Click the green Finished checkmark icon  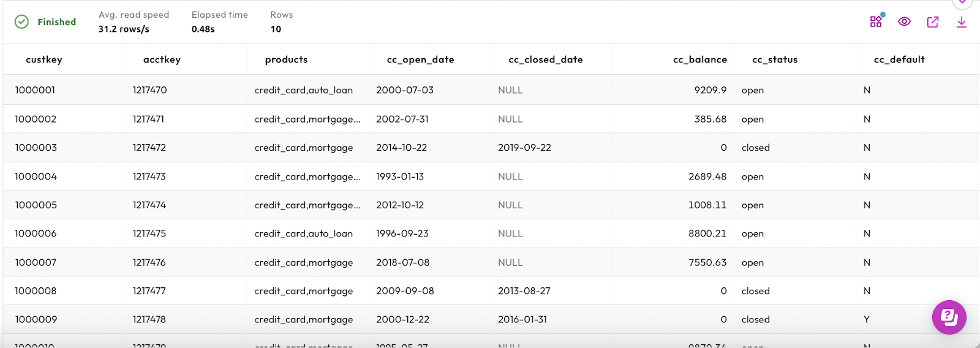click(21, 22)
